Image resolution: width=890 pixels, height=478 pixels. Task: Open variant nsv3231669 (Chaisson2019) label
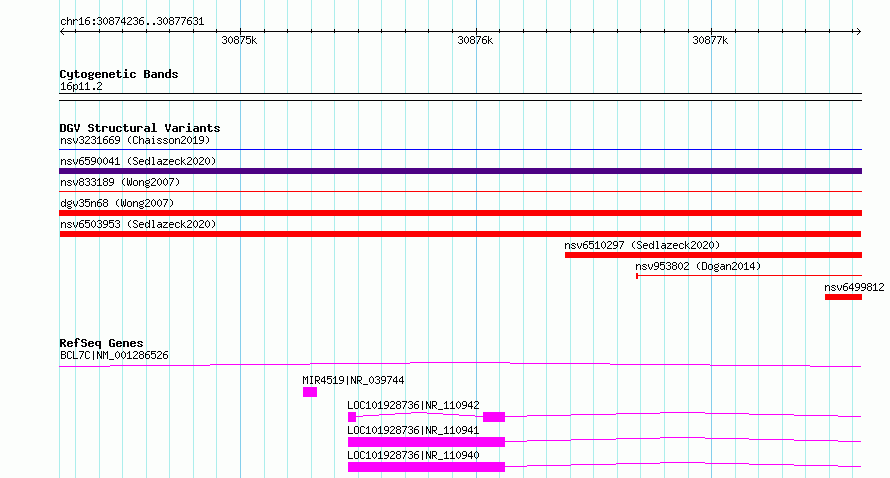[135, 140]
